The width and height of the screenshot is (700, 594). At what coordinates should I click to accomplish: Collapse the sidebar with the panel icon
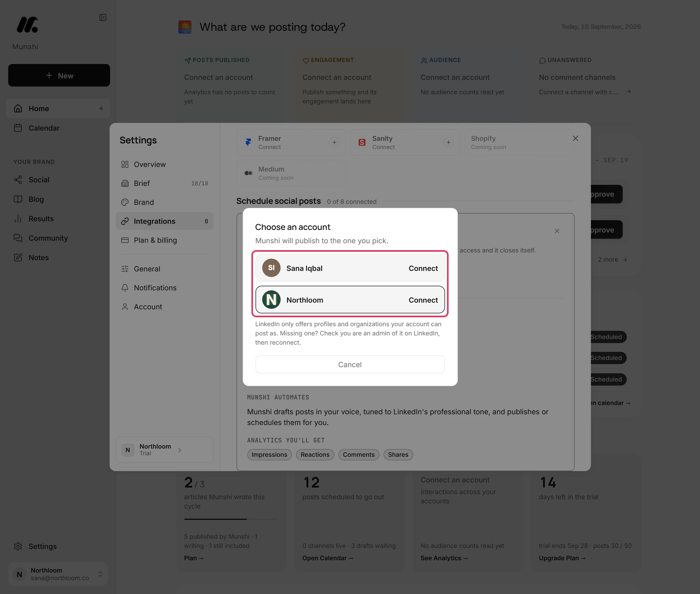coord(103,17)
